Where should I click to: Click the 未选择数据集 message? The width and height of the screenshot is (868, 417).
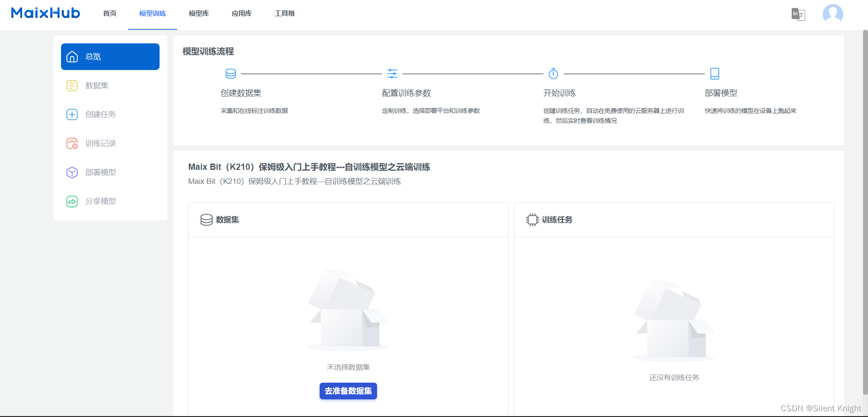[348, 367]
